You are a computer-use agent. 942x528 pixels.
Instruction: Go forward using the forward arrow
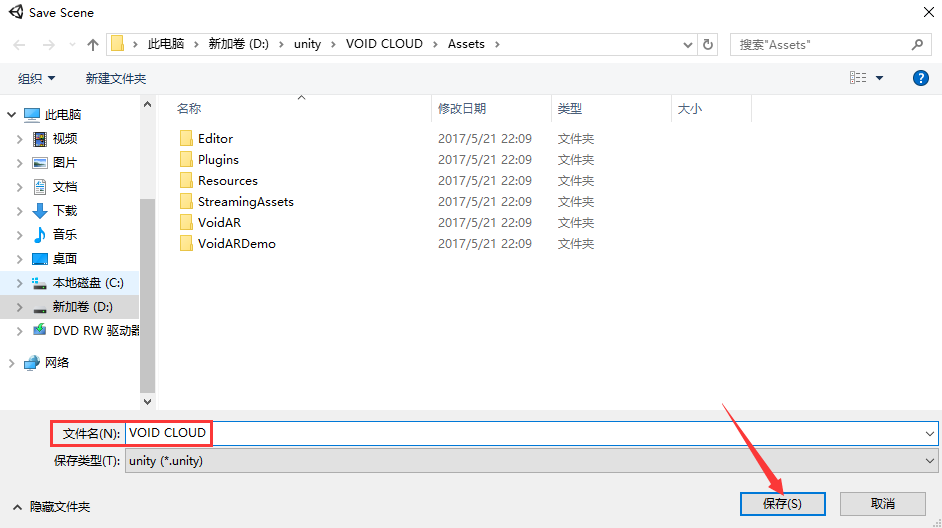(49, 44)
